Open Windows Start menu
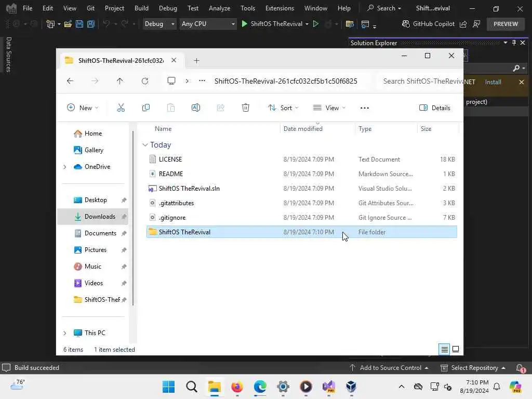 pyautogui.click(x=168, y=387)
